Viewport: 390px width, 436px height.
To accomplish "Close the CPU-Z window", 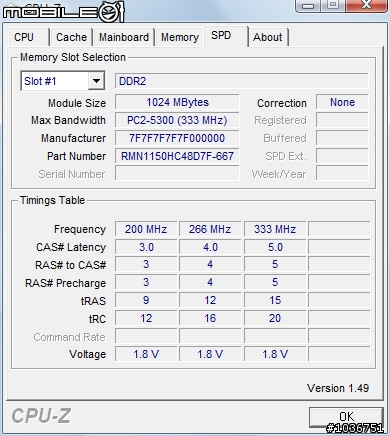I will click(x=366, y=5).
